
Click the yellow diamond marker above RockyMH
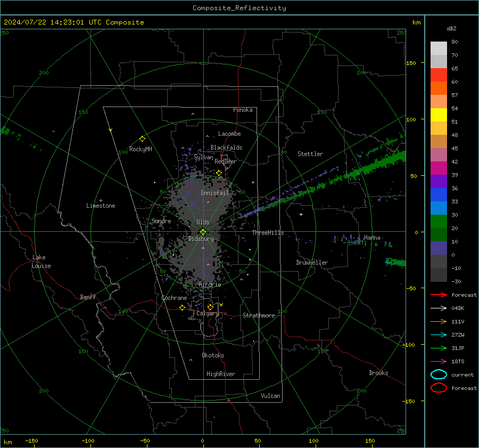pos(142,139)
